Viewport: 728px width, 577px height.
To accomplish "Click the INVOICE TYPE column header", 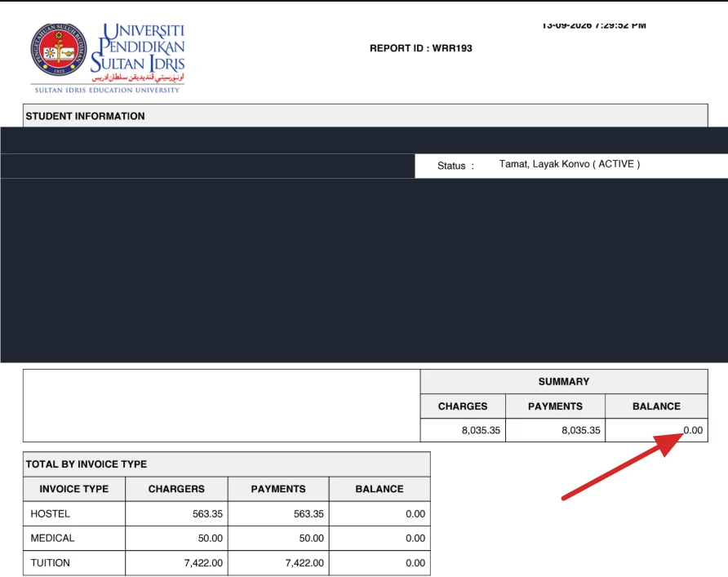I will (73, 489).
